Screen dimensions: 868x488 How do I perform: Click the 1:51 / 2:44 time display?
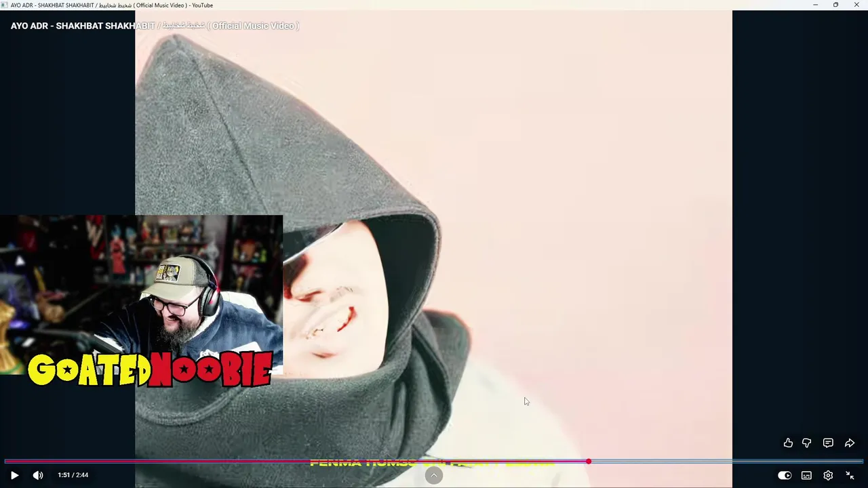pyautogui.click(x=73, y=475)
